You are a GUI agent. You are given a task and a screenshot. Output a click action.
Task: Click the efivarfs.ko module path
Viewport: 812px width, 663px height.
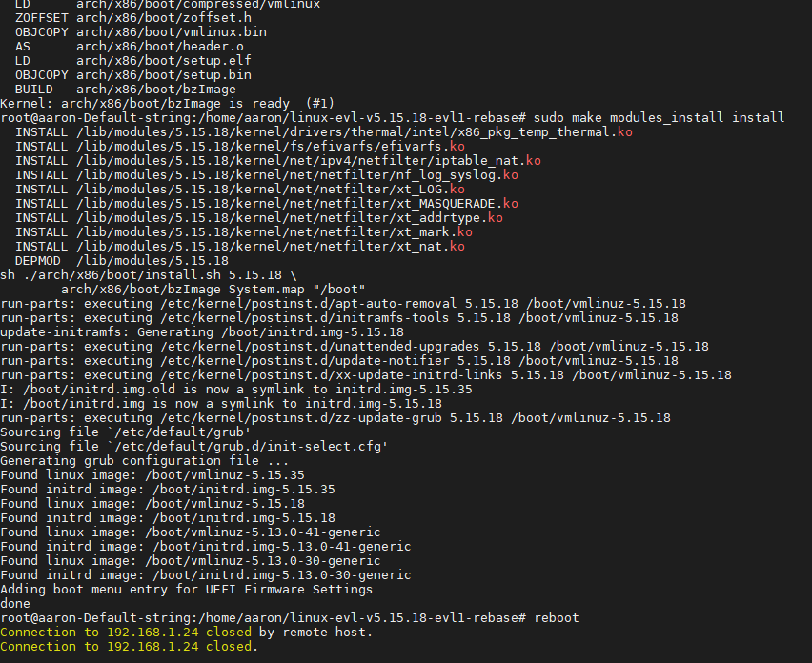(x=271, y=147)
